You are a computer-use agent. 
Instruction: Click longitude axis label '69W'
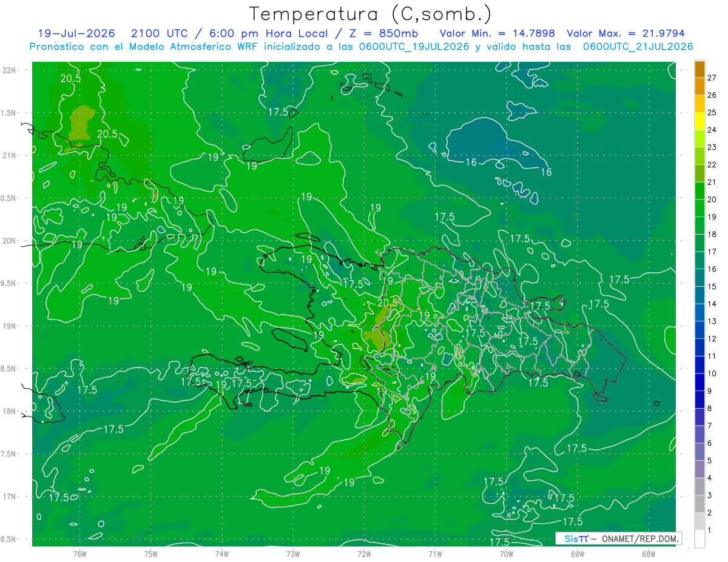pos(578,554)
